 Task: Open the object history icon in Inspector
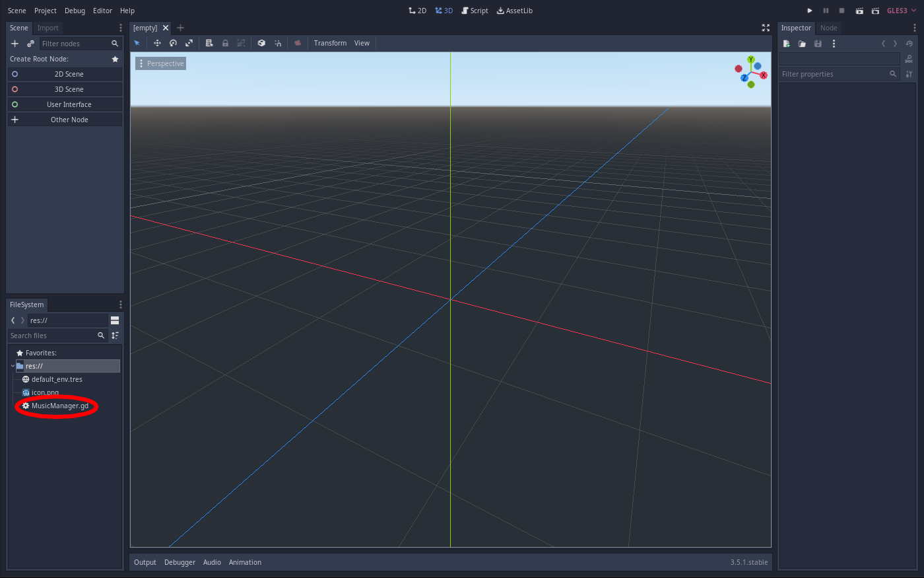pyautogui.click(x=909, y=44)
